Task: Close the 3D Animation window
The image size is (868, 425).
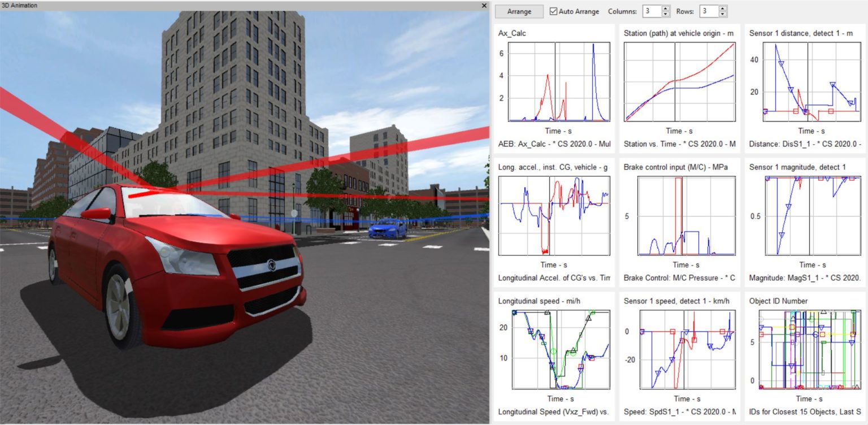Action: tap(483, 6)
